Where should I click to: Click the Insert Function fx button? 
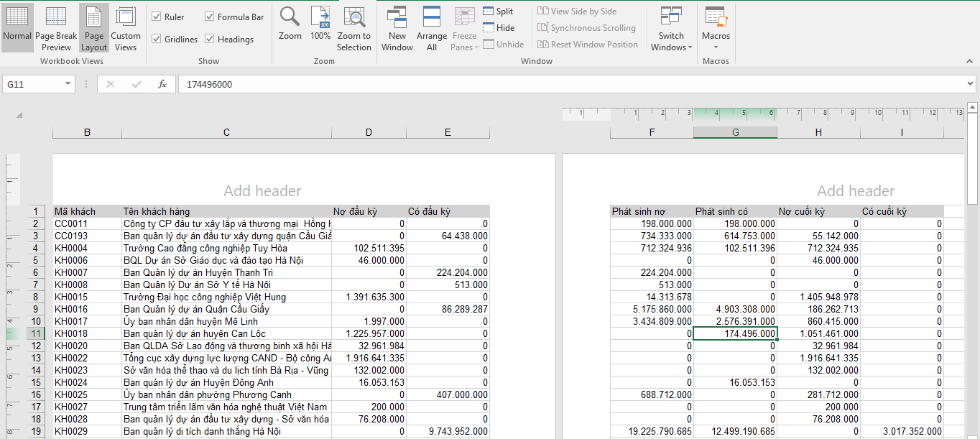pos(162,84)
